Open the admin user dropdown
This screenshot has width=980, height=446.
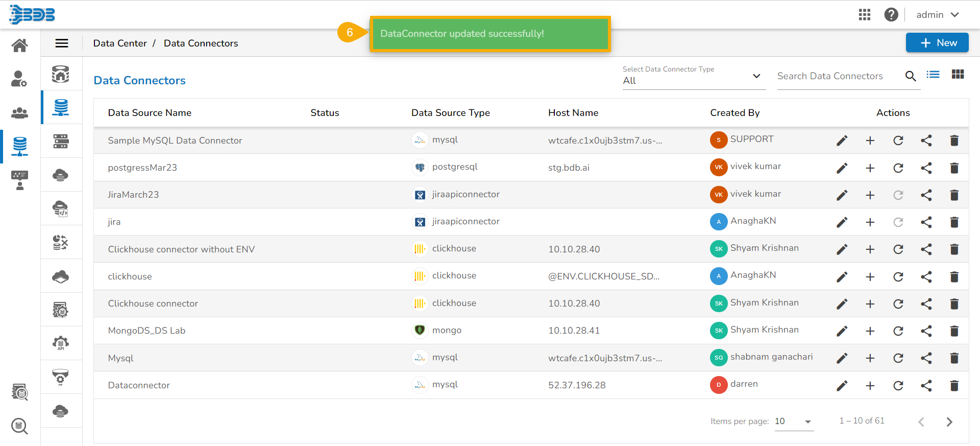[x=937, y=15]
